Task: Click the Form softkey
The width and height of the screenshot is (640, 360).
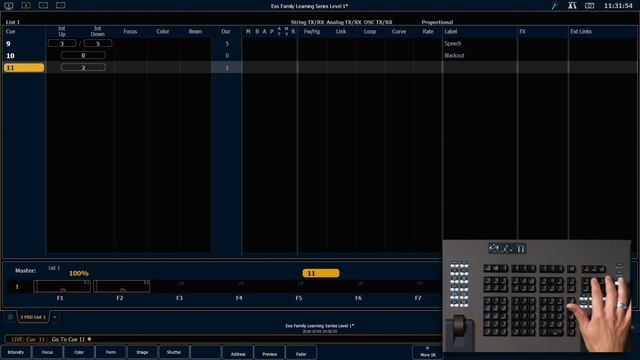Action: coord(111,352)
